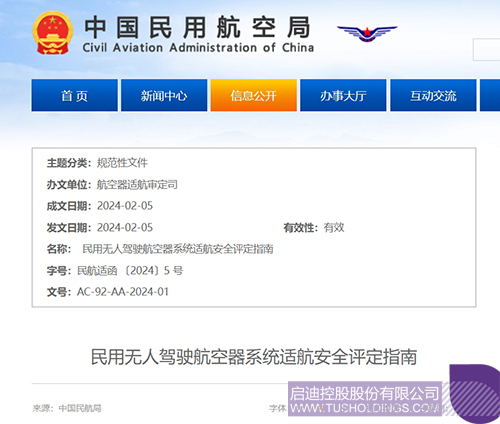Click the 有效性 label
The height and width of the screenshot is (424, 500).
[x=301, y=228]
